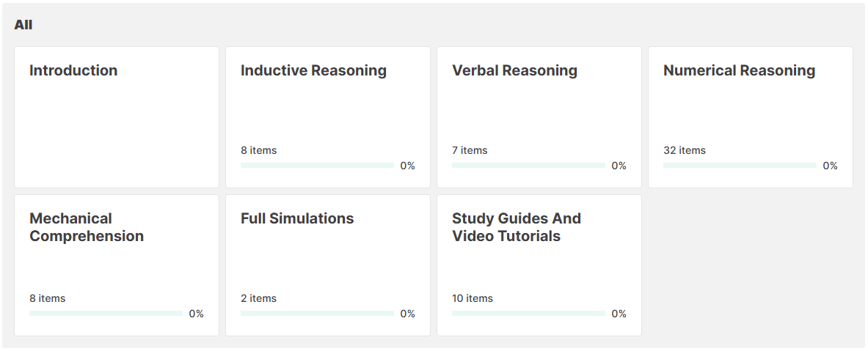
Task: Open the Inductive Reasoning title
Action: pyautogui.click(x=313, y=71)
